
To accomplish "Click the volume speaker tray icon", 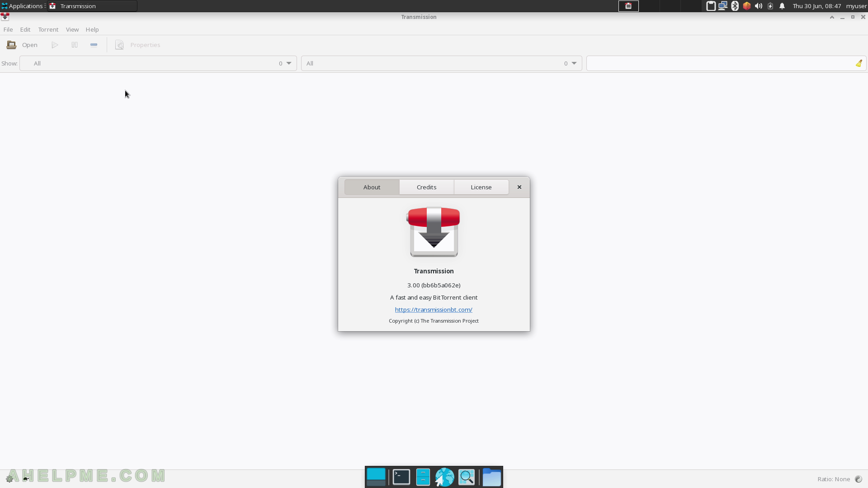I will (759, 6).
